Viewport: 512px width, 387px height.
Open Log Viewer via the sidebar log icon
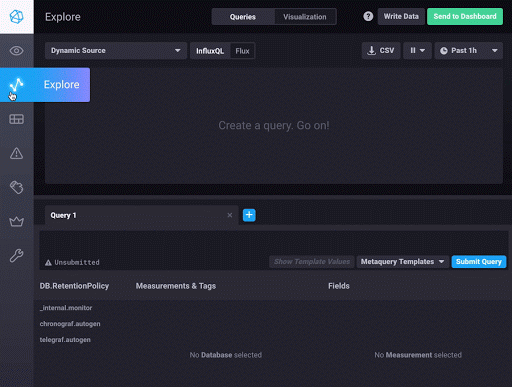tap(16, 187)
